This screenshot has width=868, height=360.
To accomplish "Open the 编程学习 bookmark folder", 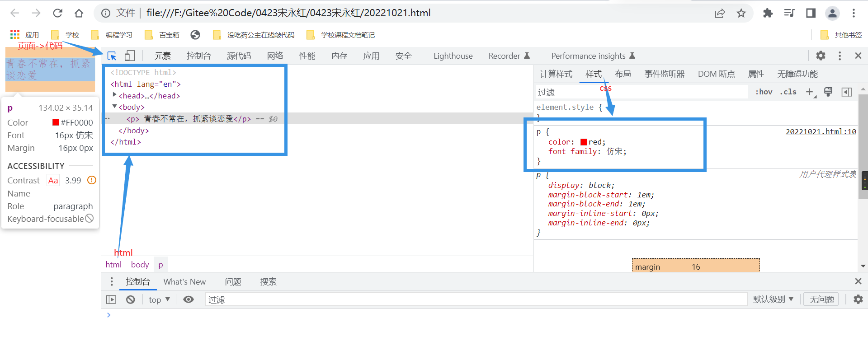I will pyautogui.click(x=112, y=35).
